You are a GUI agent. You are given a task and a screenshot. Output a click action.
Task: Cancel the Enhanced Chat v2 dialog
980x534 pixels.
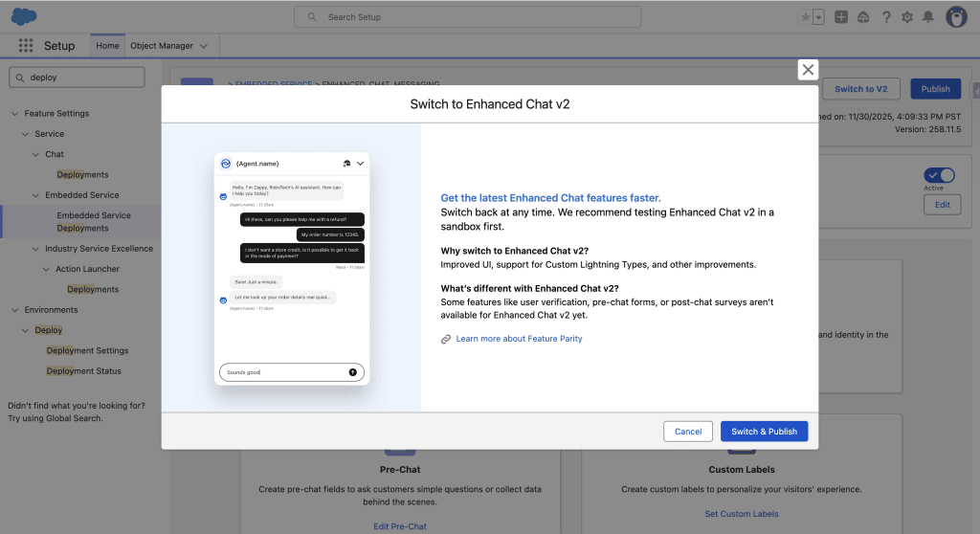[687, 432]
